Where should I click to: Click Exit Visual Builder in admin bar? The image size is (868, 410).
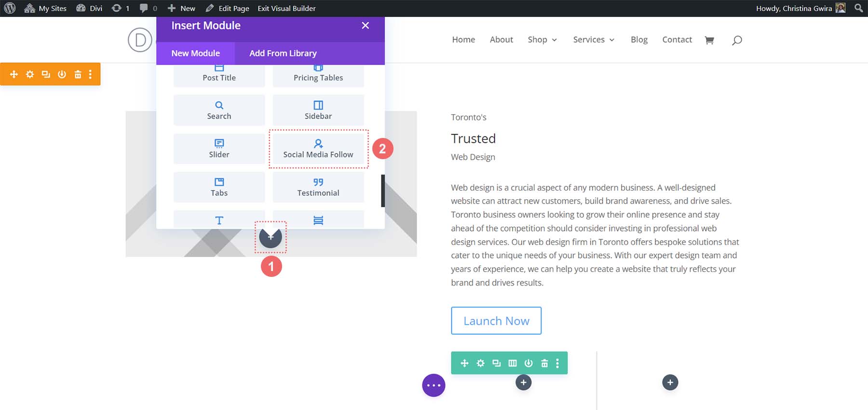click(286, 8)
